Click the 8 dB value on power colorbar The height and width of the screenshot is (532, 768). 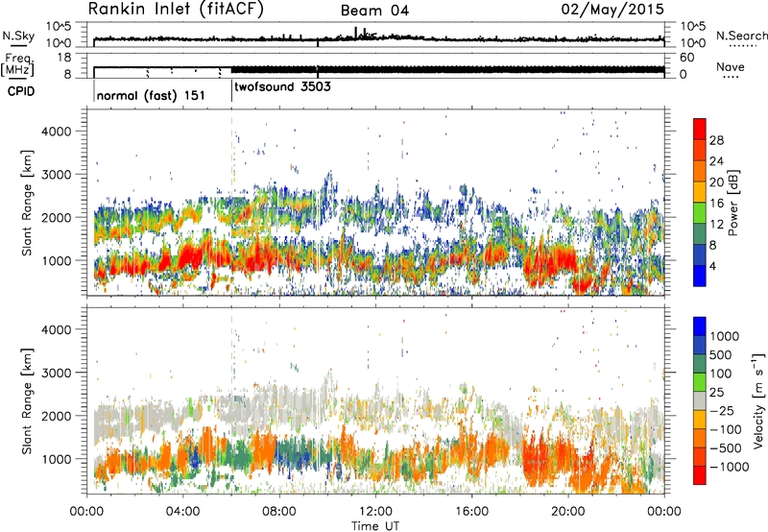(712, 245)
